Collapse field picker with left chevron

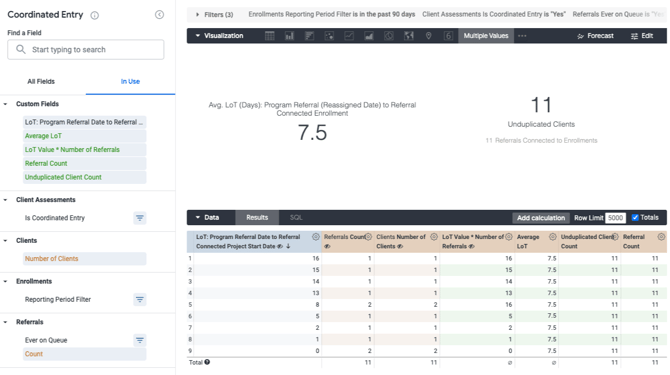point(159,15)
